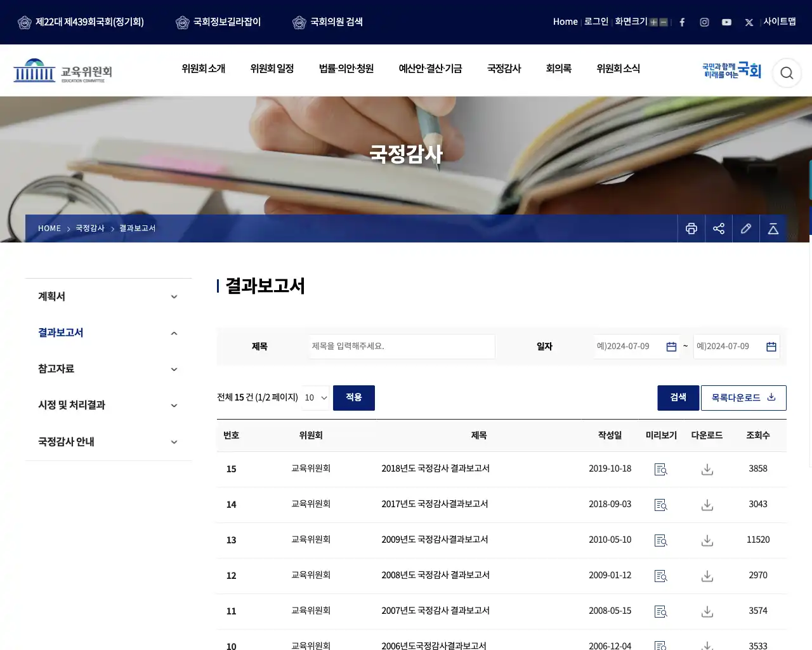Increase screen size with the plus icon
The image size is (812, 650).
[x=653, y=22]
